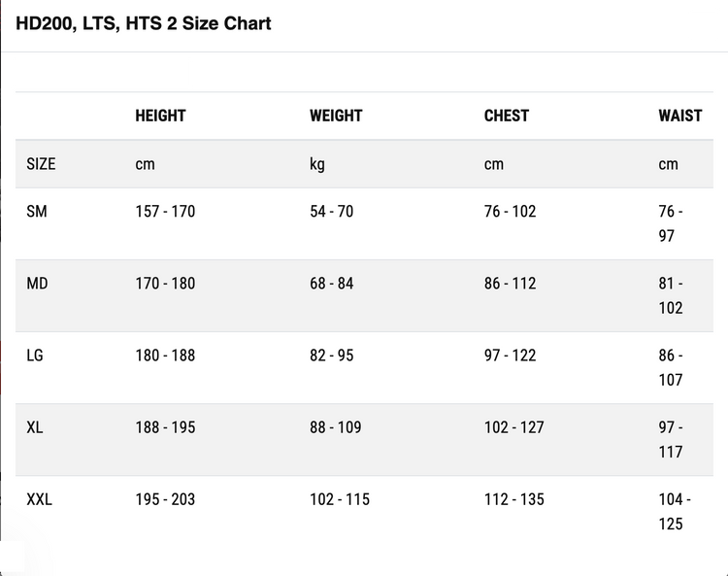
Task: Click the kg unit cell under WEIGHT
Action: [317, 164]
